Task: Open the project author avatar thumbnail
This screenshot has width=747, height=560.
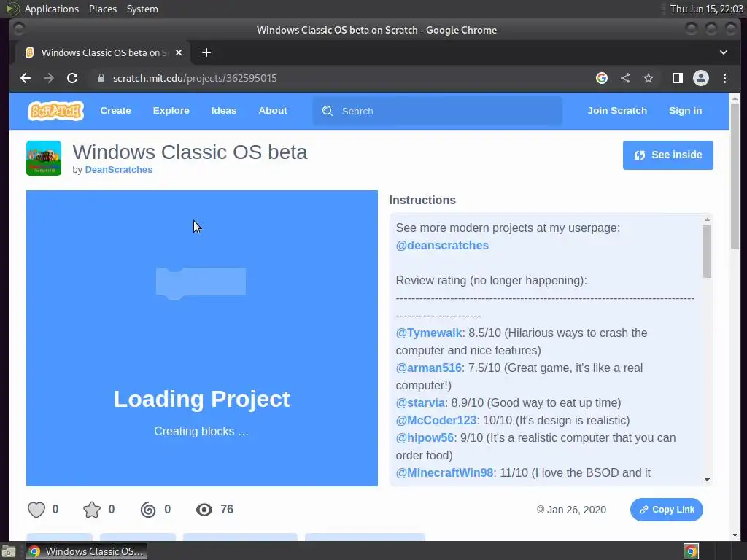Action: 44,158
